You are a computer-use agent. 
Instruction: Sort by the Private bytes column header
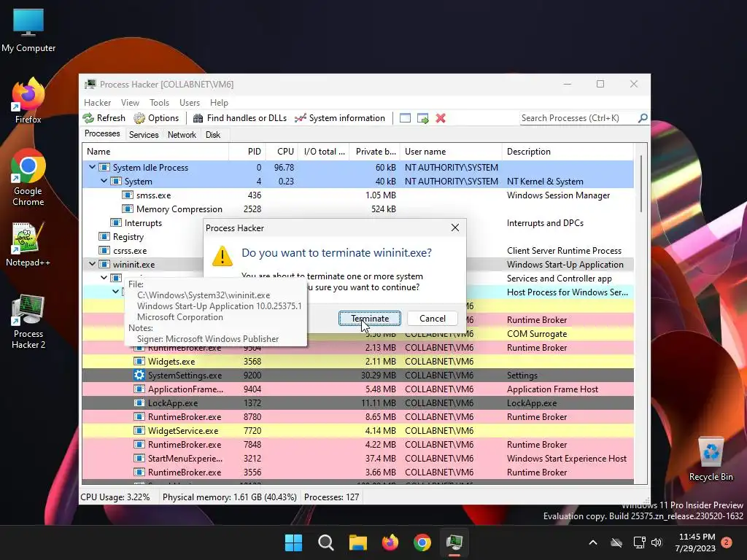[374, 152]
